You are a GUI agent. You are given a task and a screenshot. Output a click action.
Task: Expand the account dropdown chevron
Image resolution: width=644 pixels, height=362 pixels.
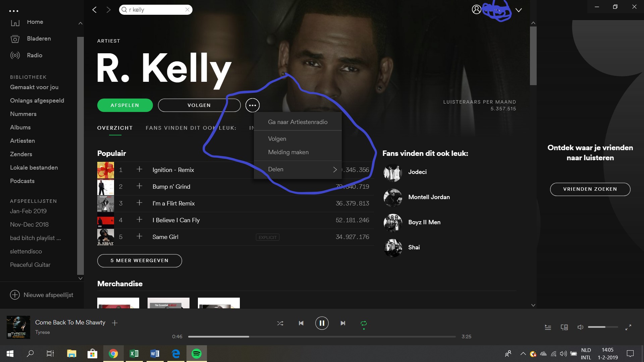click(519, 10)
